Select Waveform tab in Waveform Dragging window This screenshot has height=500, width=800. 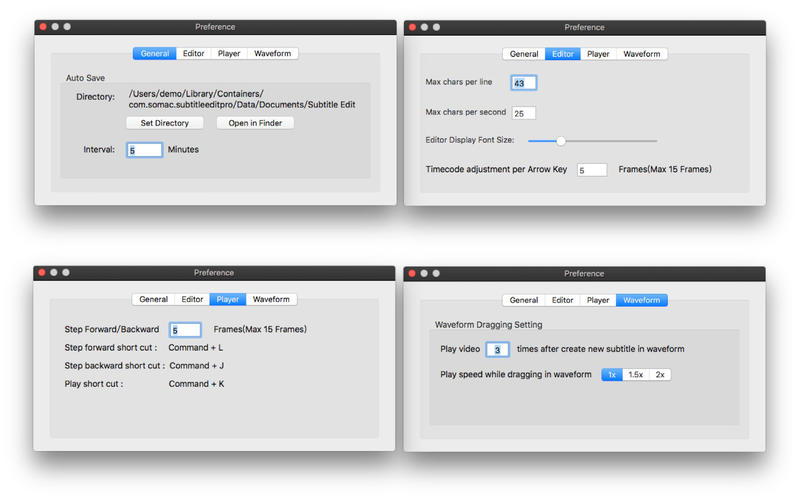642,301
